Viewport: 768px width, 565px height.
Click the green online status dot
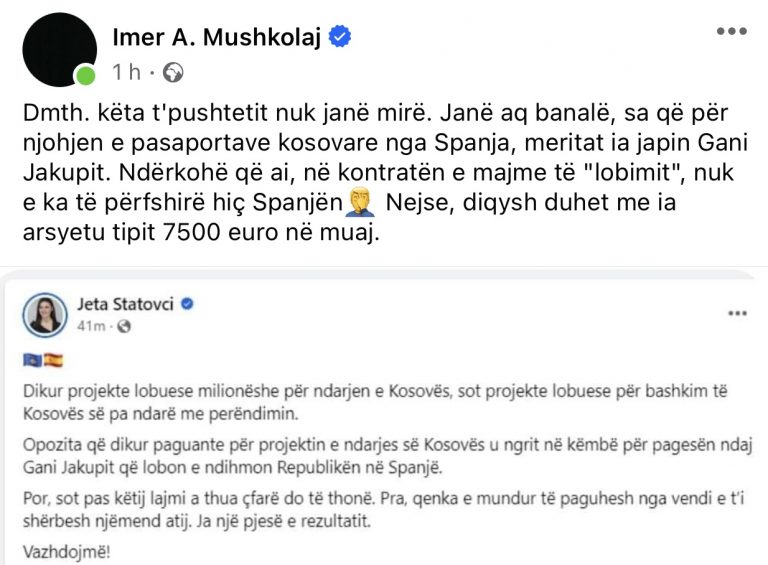pos(85,75)
